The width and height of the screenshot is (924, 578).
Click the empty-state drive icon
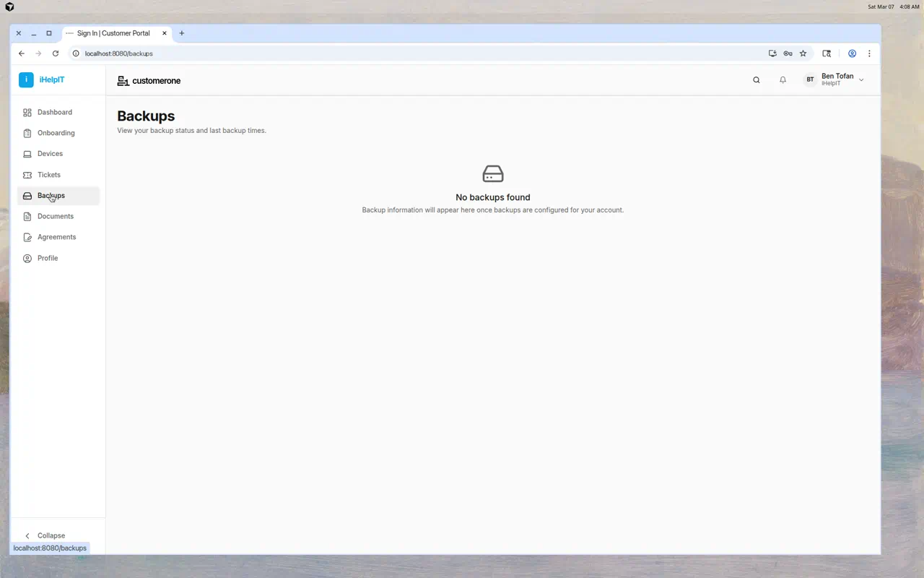pyautogui.click(x=493, y=174)
